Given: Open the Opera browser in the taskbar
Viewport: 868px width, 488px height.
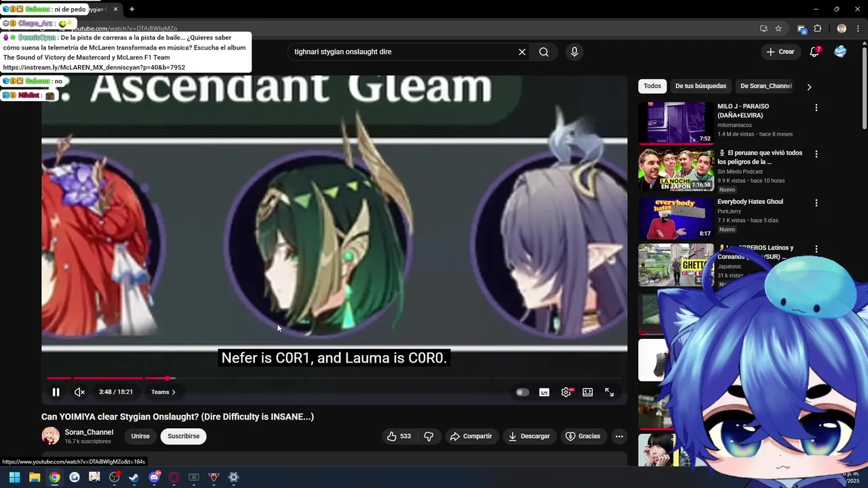Looking at the screenshot, I should 174,477.
